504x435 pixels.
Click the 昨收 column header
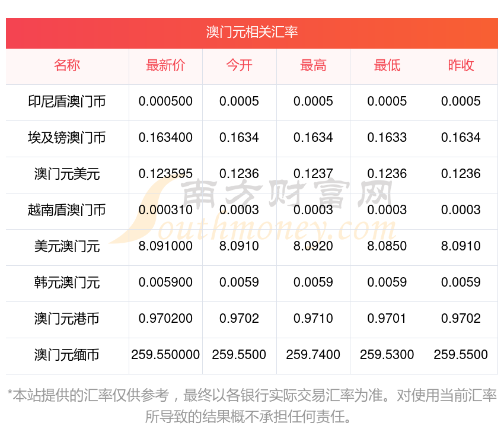pyautogui.click(x=461, y=65)
